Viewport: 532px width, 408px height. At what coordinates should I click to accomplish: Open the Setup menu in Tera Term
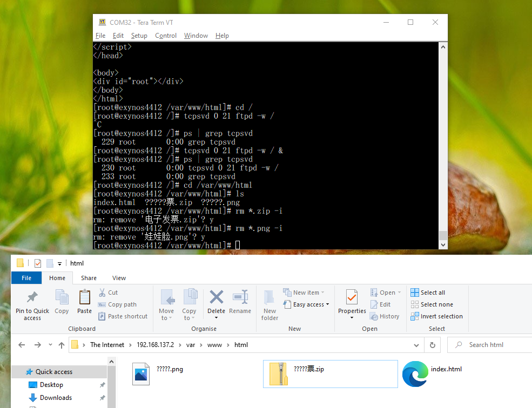point(139,35)
